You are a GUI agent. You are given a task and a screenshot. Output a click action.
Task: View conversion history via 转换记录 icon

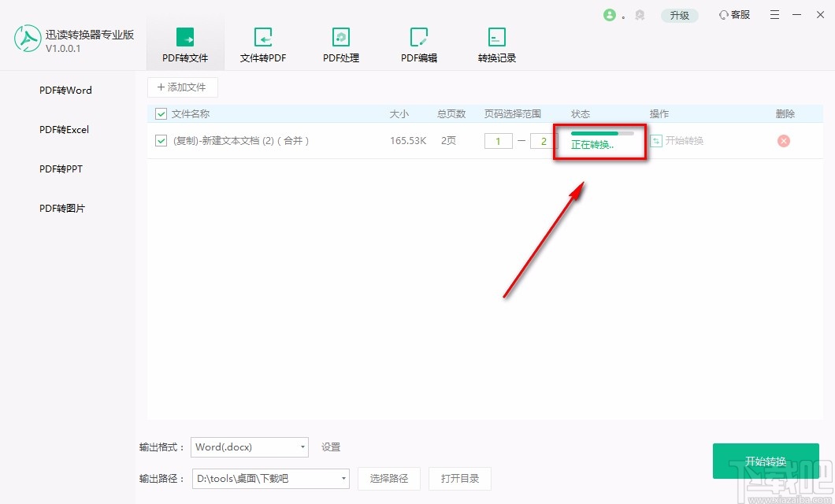[496, 36]
